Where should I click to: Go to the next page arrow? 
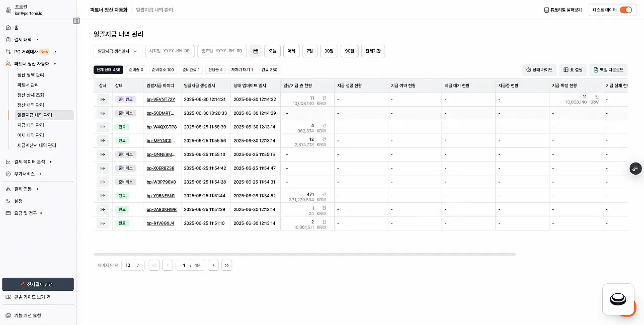(213, 265)
